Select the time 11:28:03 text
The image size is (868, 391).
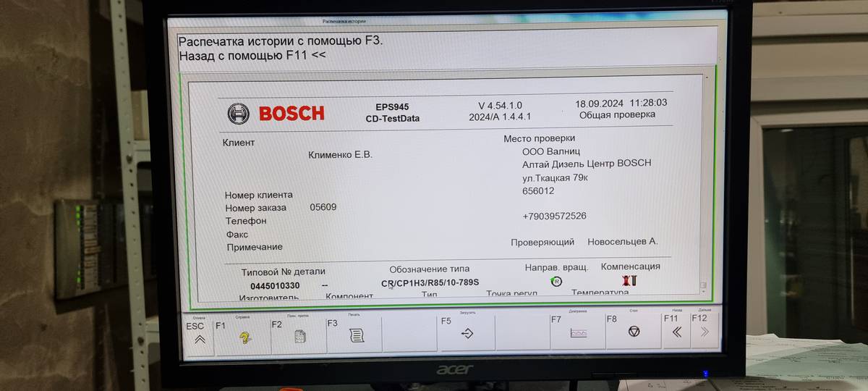[648, 103]
